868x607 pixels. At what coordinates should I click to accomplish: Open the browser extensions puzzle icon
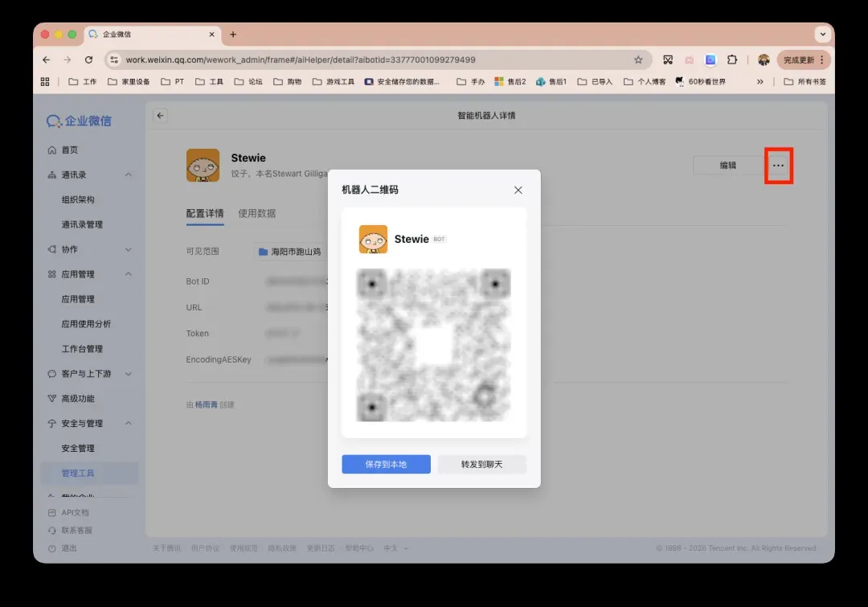pyautogui.click(x=732, y=59)
